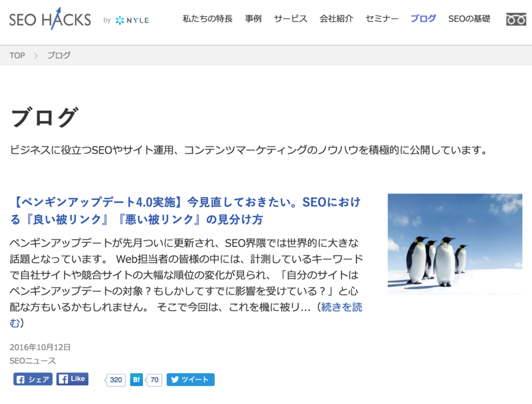Viewport: 532px width, 404px height.
Task: Click the Facebook icon on the Like button
Action: [63, 379]
